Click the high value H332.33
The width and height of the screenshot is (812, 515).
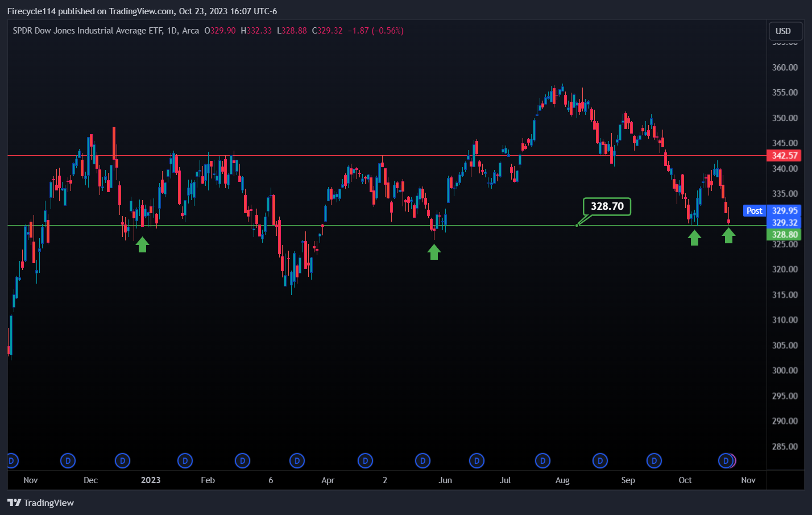click(256, 31)
